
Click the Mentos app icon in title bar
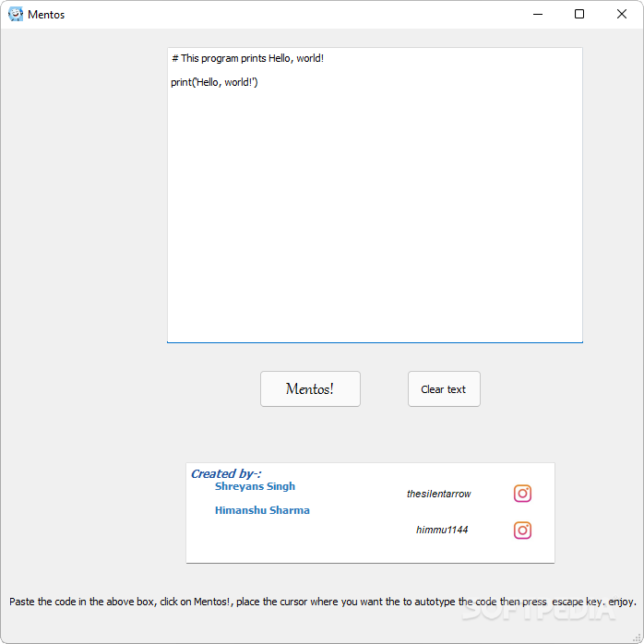[16, 14]
